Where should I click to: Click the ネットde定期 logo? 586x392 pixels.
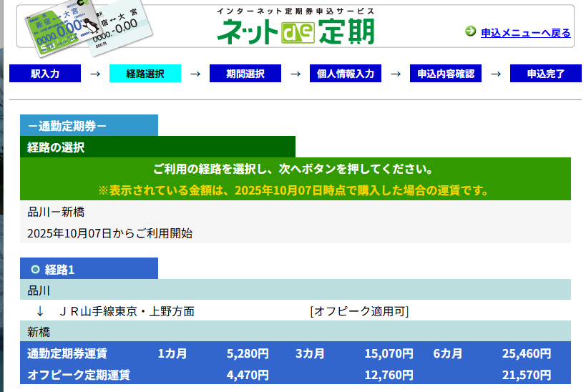[x=296, y=31]
